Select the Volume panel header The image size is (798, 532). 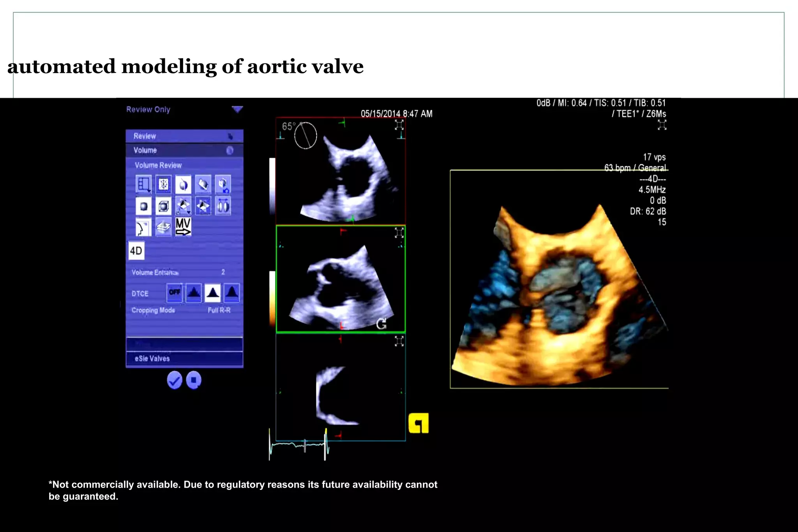184,150
